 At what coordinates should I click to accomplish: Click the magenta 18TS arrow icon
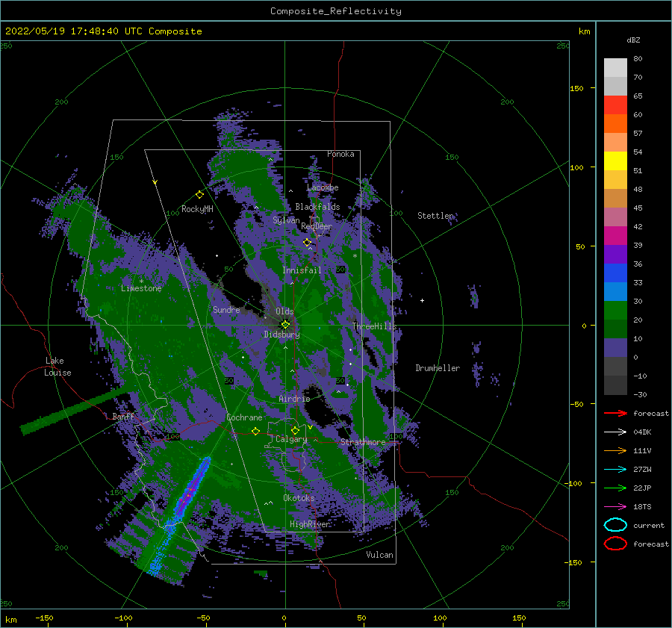click(615, 507)
